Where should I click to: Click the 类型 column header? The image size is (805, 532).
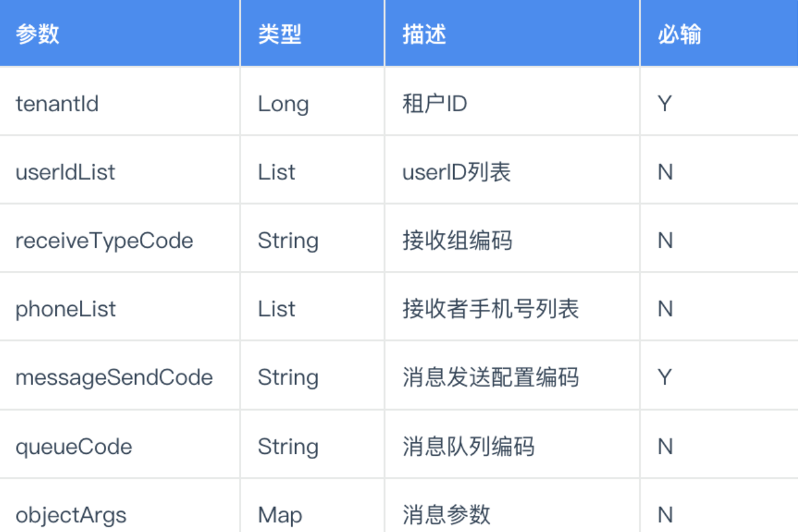(279, 34)
